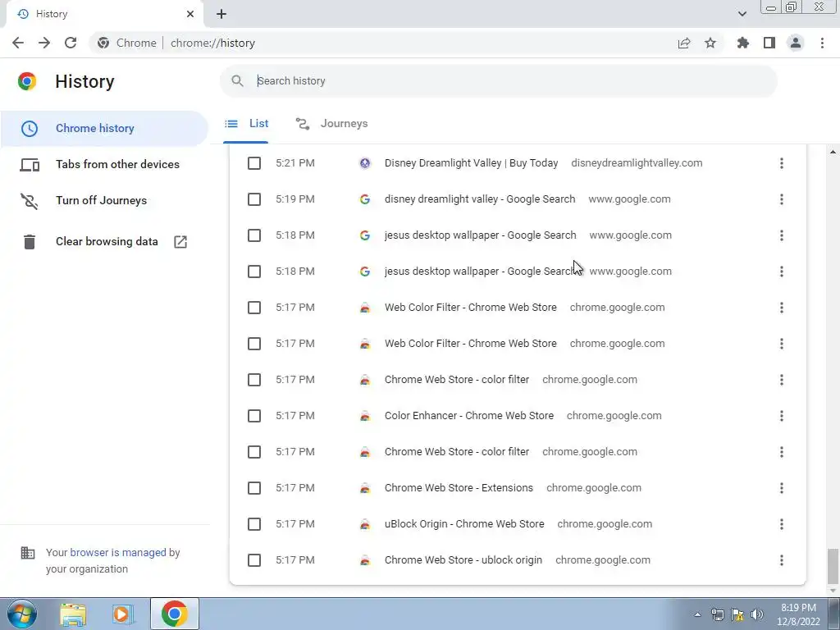
Task: Reload the history page
Action: coord(71,43)
